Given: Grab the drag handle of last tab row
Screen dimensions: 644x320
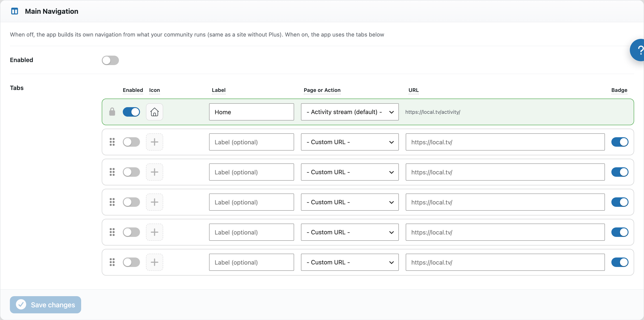Looking at the screenshot, I should pos(112,262).
